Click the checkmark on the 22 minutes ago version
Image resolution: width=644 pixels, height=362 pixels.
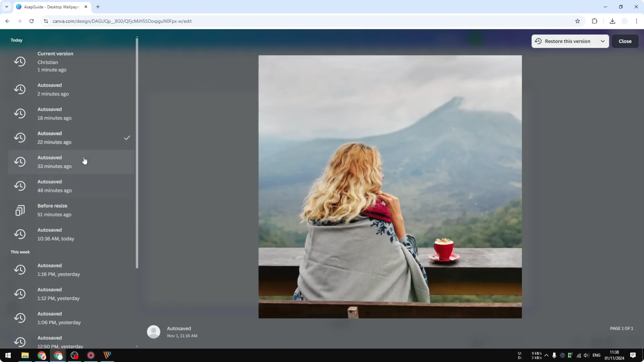pyautogui.click(x=127, y=138)
